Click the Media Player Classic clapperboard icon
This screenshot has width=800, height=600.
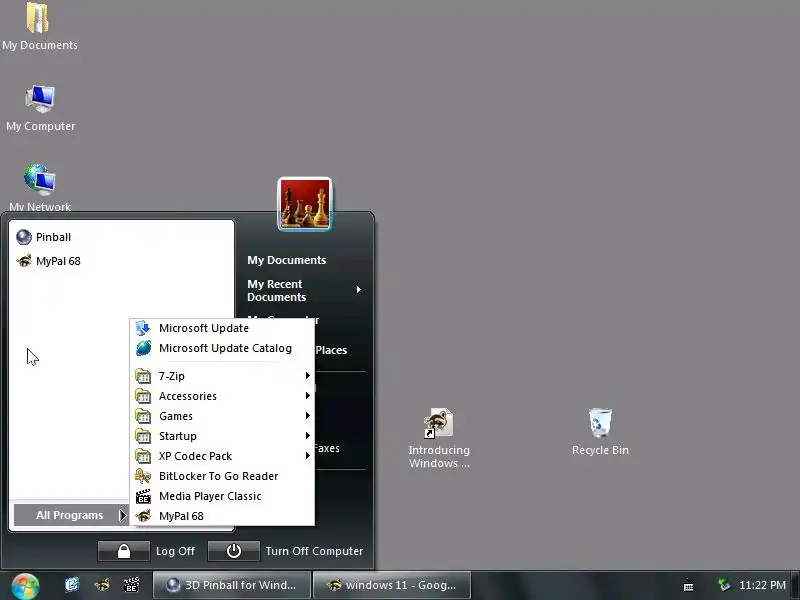tap(143, 496)
